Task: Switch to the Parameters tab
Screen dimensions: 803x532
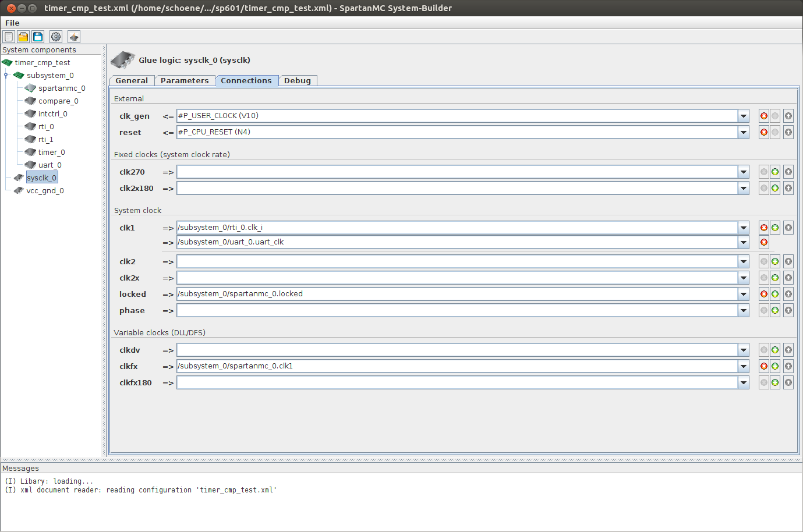Action: [x=185, y=80]
